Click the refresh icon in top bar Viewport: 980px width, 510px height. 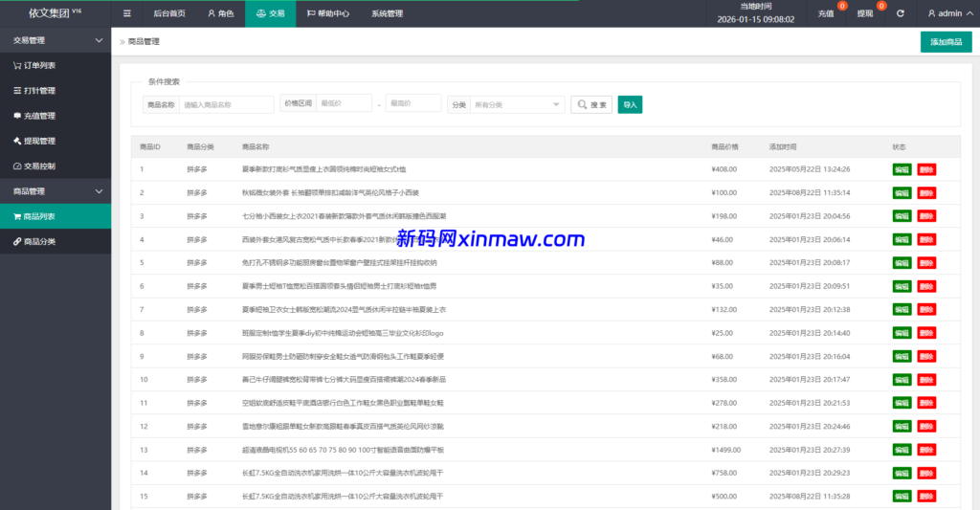pos(900,13)
